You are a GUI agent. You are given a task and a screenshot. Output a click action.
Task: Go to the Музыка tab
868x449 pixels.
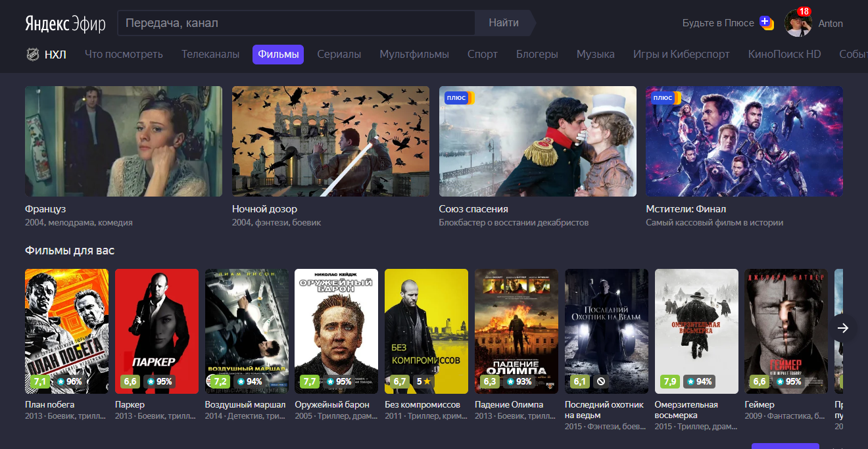point(596,55)
